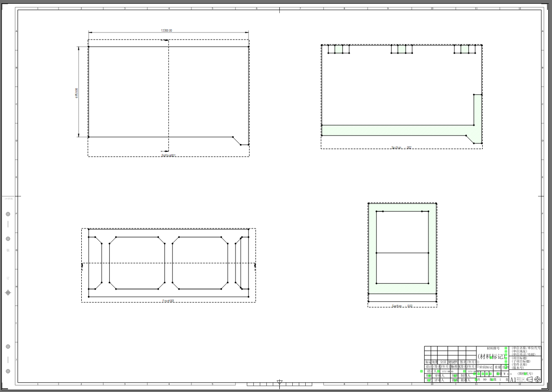Screen dimensions: 552x392
Task: Click the hatched right wall in upper section view
Action: (x=478, y=116)
